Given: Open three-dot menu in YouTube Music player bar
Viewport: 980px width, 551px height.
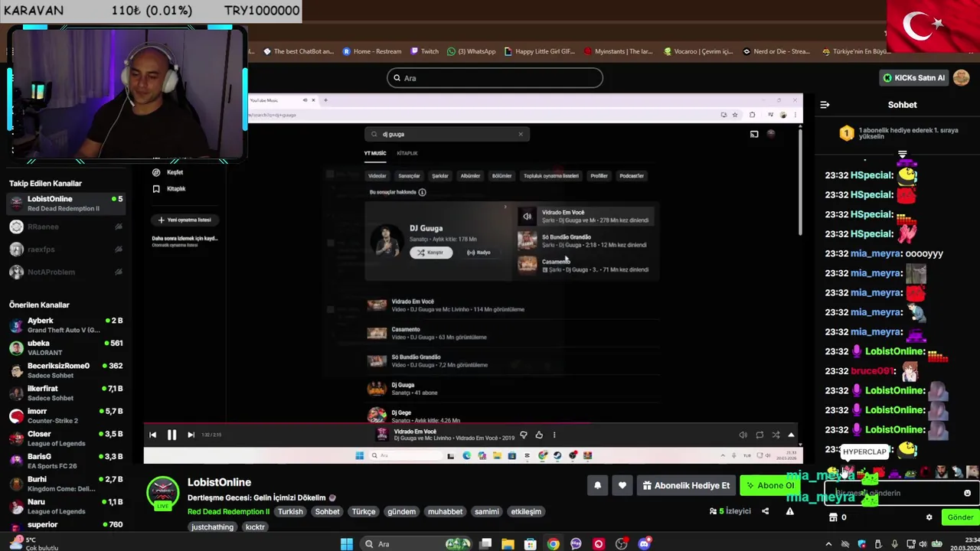Looking at the screenshot, I should point(554,435).
